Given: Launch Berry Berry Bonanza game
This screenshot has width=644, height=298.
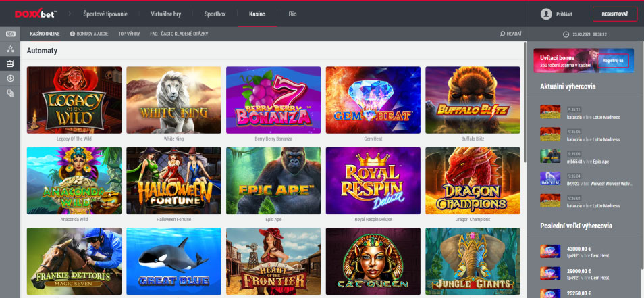Looking at the screenshot, I should coord(273,100).
